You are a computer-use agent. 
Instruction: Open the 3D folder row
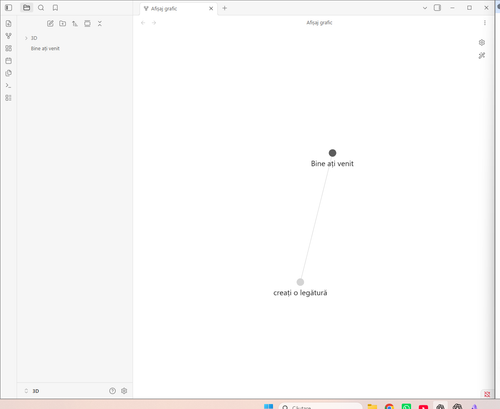[x=75, y=38]
